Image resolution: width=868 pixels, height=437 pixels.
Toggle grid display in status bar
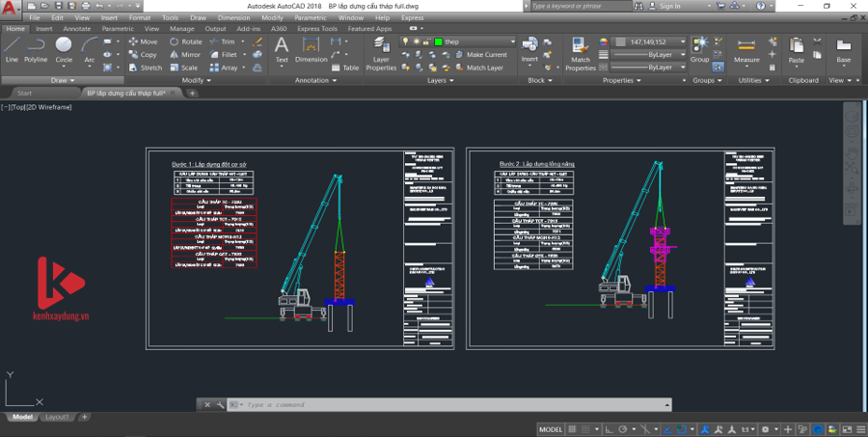(573, 429)
